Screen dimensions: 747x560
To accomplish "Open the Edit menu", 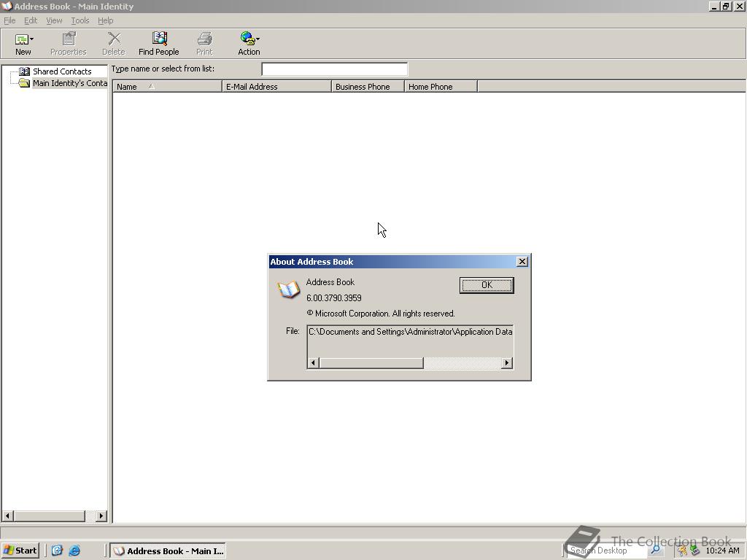I will point(31,20).
